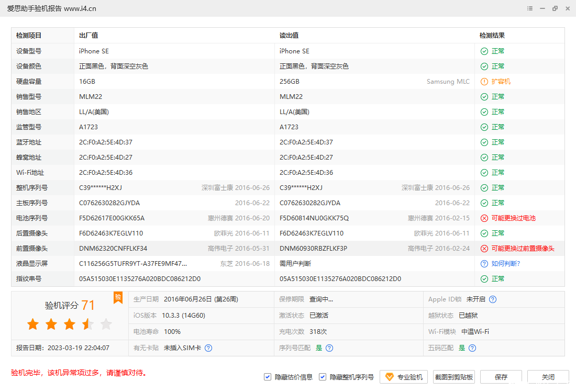Click the green check icon for 主板序列号

coord(484,203)
